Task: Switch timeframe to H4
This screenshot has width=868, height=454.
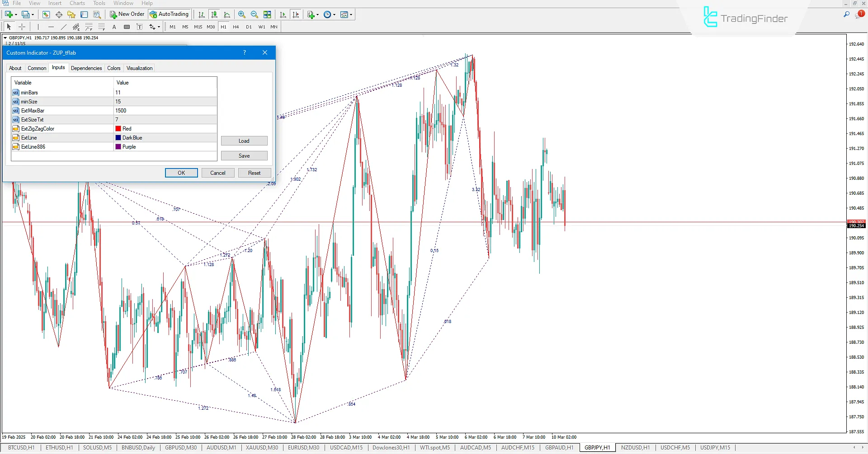Action: pos(236,27)
